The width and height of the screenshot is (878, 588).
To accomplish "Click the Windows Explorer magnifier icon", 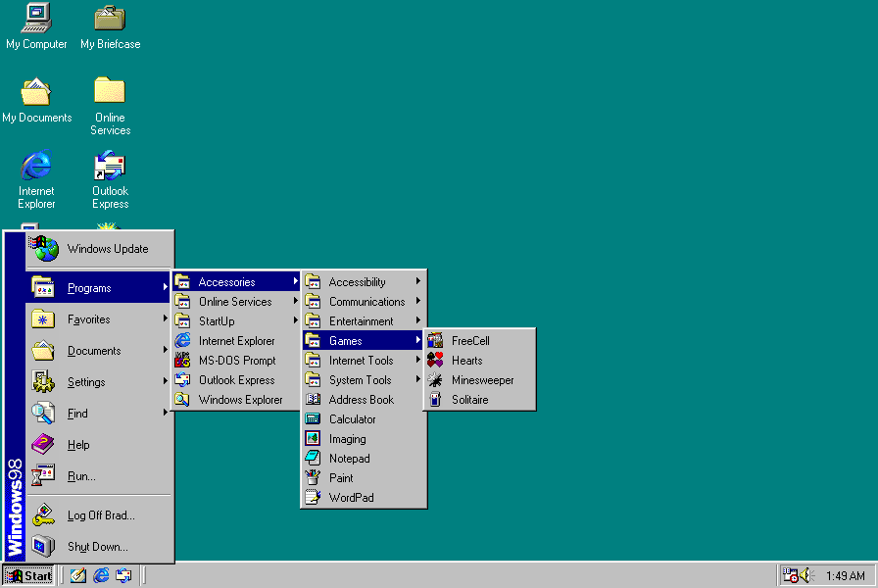I will pos(182,399).
